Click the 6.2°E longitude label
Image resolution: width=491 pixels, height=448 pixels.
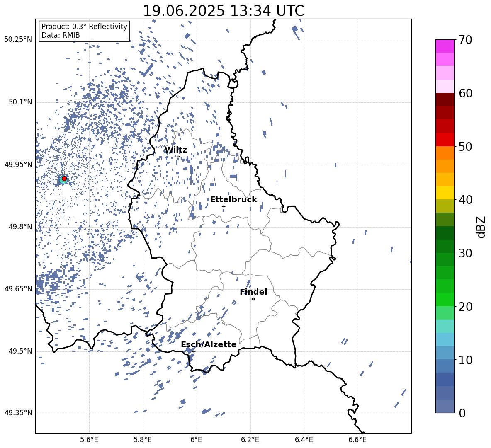[x=250, y=440]
